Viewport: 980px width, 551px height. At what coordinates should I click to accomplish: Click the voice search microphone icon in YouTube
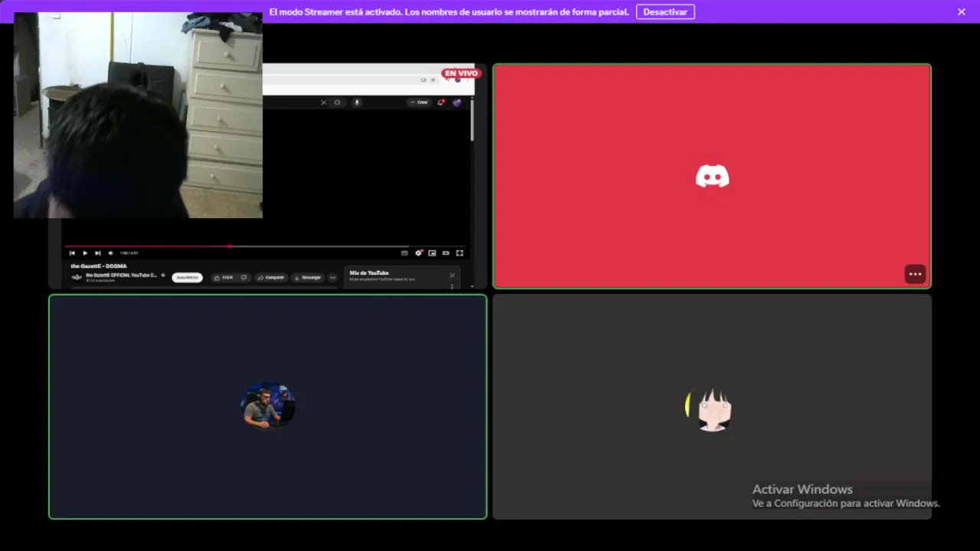tap(356, 103)
